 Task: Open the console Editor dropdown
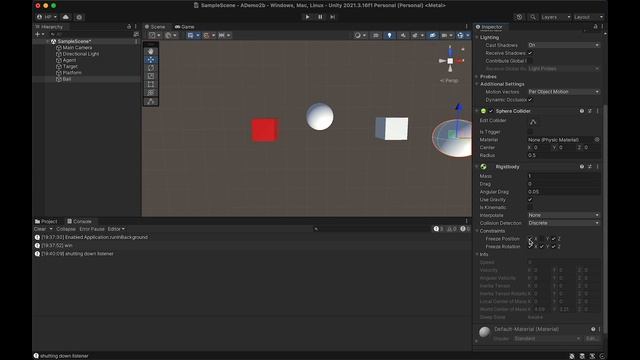(x=116, y=229)
